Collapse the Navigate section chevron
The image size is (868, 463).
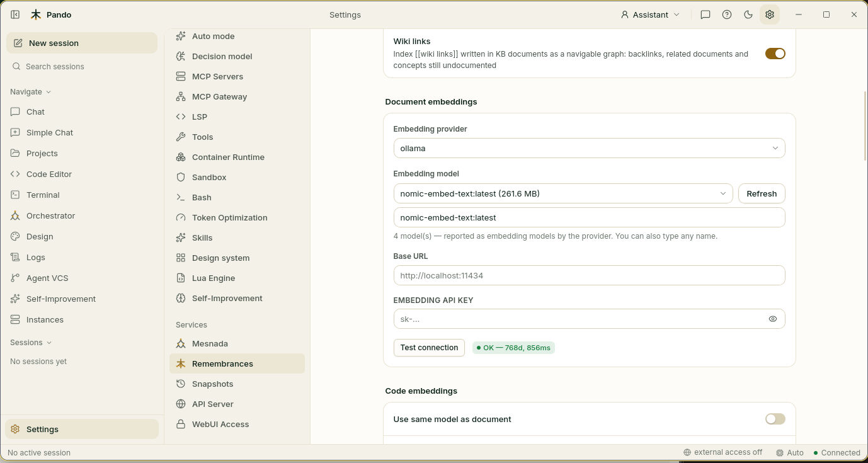point(49,92)
